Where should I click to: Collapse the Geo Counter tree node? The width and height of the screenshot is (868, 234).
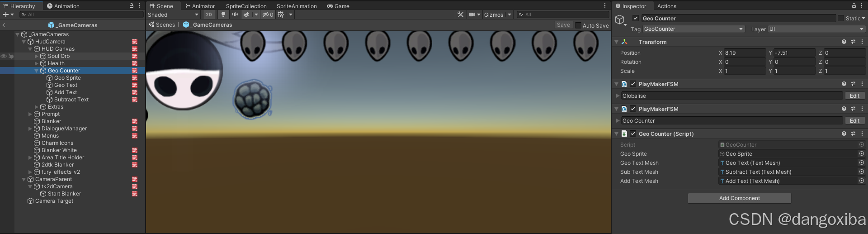point(37,71)
